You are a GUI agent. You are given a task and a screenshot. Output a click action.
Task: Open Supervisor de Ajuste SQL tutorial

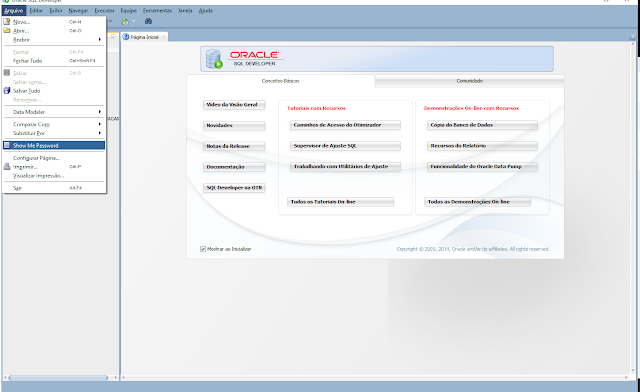point(345,146)
